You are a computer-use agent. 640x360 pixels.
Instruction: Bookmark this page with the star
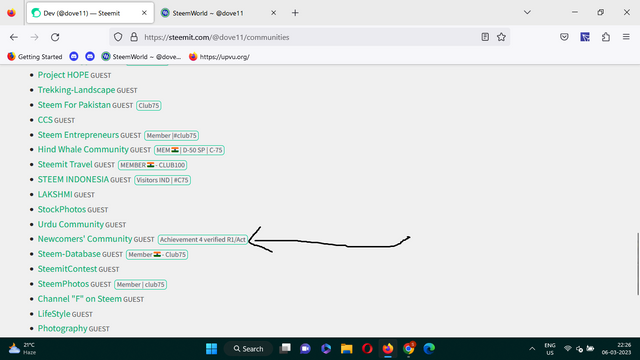tap(501, 37)
